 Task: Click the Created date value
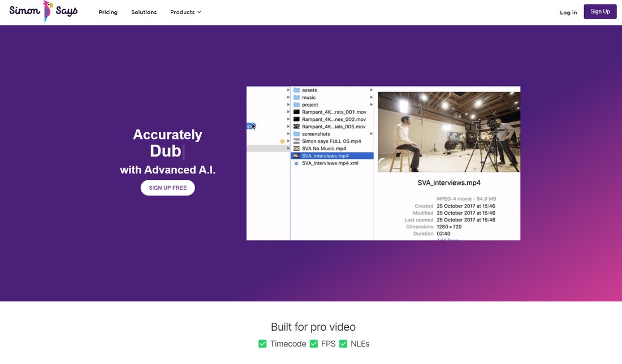pos(466,206)
